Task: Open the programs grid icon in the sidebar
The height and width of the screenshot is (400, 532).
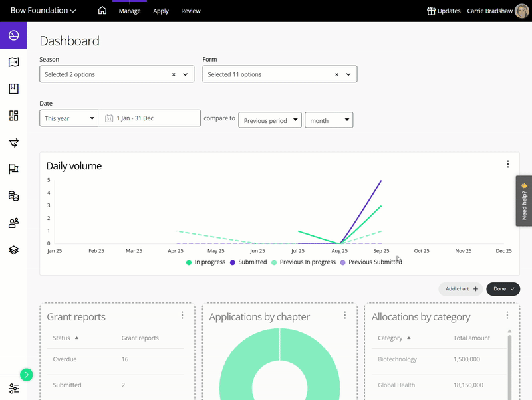Action: (13, 116)
